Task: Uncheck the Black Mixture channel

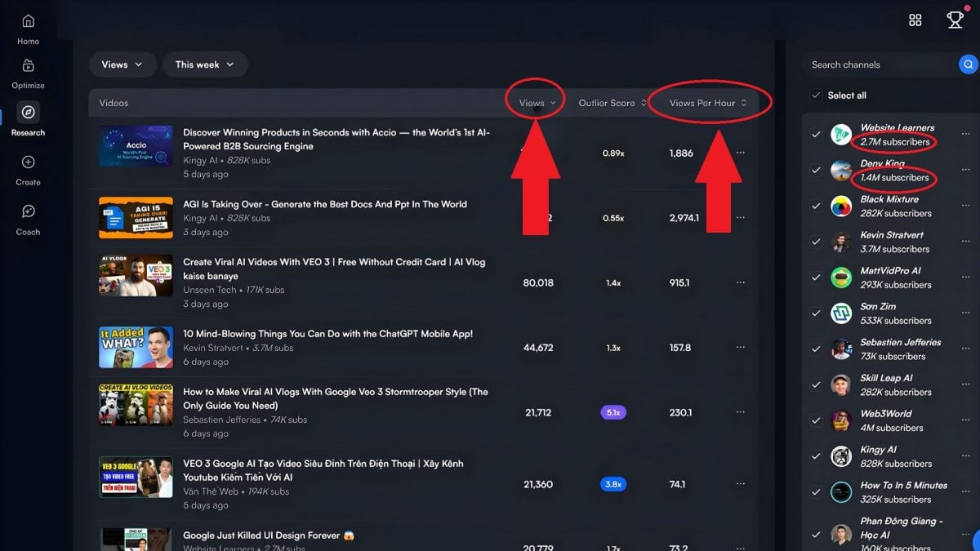Action: tap(816, 204)
